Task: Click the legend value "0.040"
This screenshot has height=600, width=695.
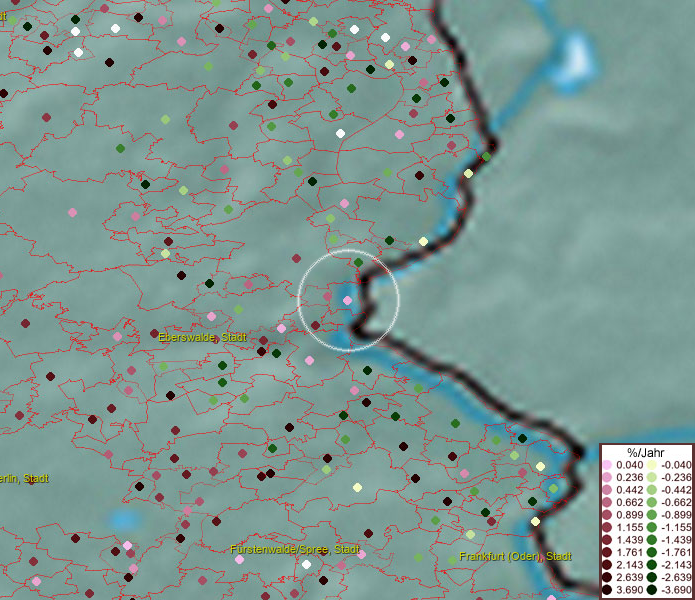Action: 629,465
